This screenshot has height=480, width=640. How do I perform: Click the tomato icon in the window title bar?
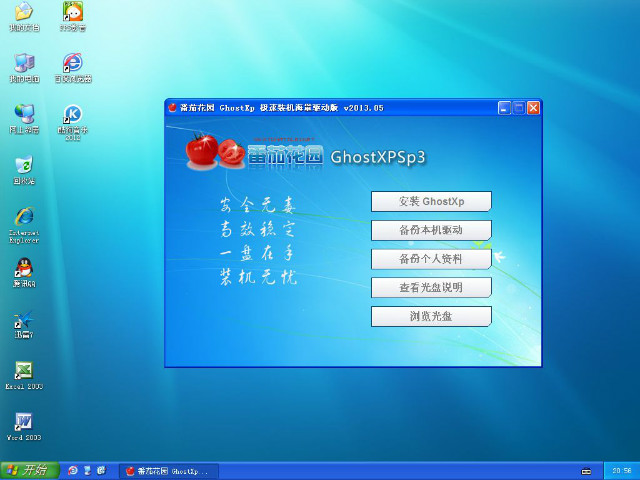(x=172, y=108)
